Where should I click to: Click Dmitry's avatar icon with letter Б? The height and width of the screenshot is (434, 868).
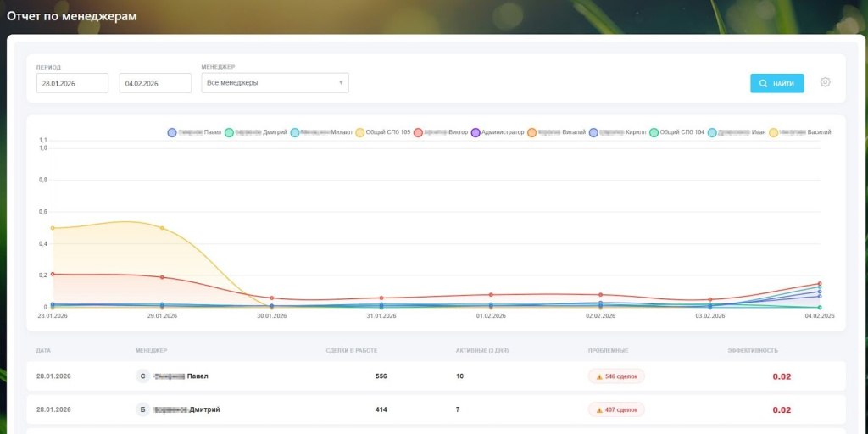point(142,409)
